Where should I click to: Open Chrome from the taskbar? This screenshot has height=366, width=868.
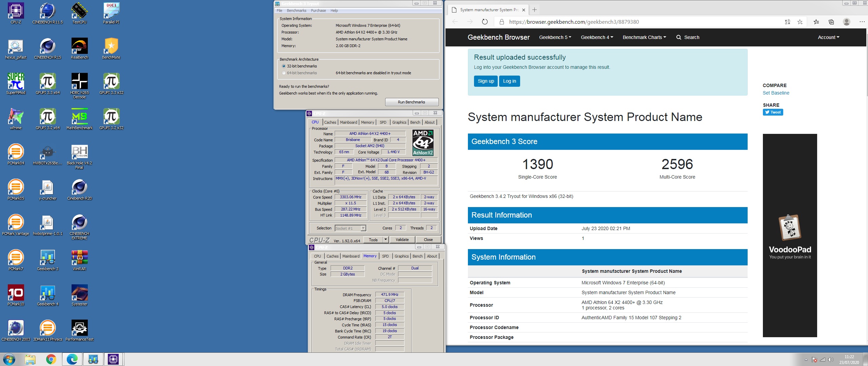click(51, 359)
